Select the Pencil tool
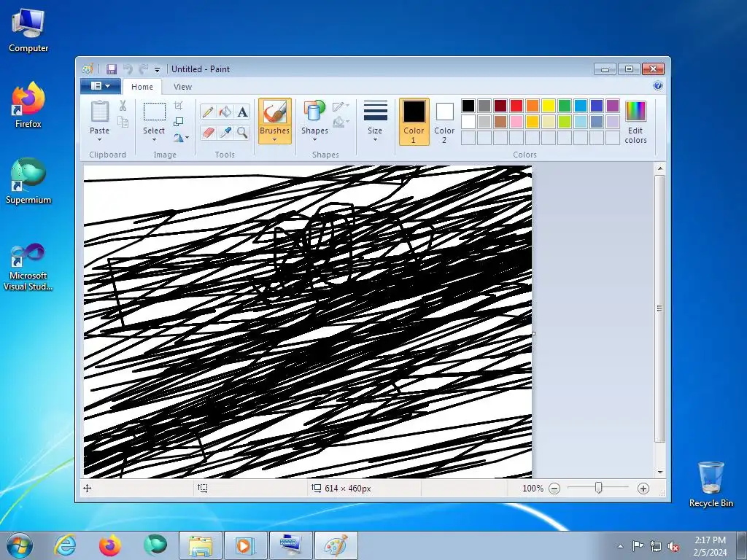 click(x=207, y=112)
